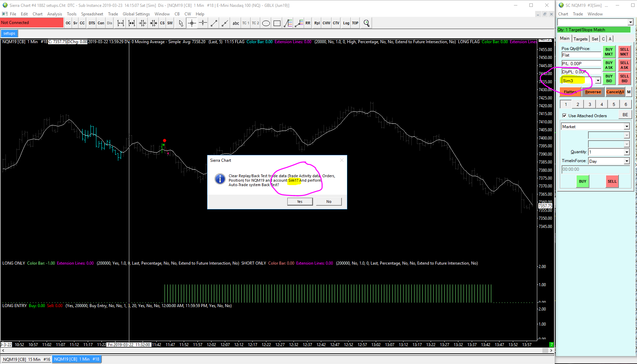The height and width of the screenshot is (364, 637).
Task: Click the RR toolbar button
Action: [x=308, y=23]
